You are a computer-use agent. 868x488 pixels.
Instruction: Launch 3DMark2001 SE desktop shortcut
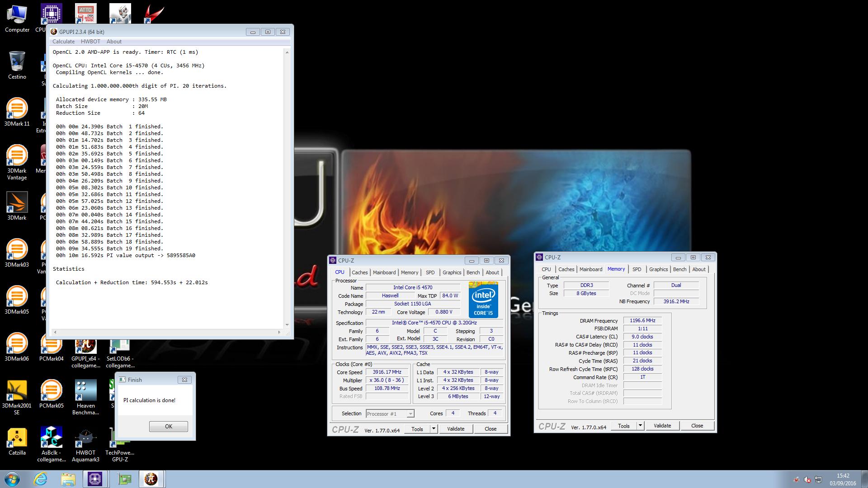[17, 397]
